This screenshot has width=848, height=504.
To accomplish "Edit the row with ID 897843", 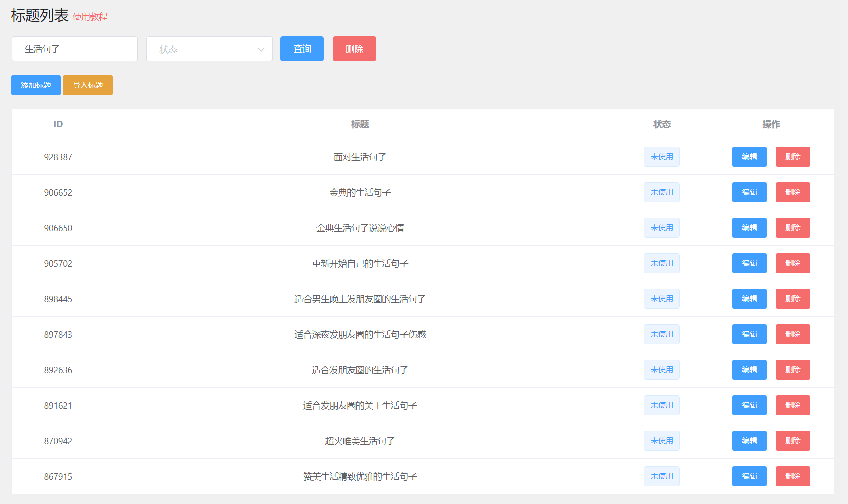I will pos(749,334).
